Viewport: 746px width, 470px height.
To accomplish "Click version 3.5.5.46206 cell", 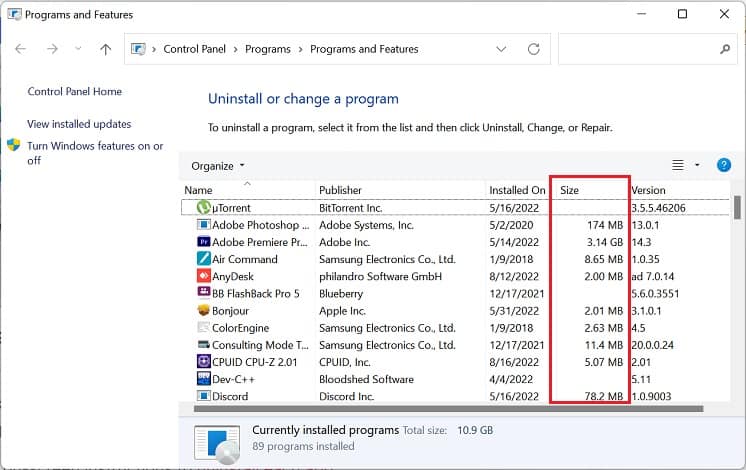I will [658, 208].
